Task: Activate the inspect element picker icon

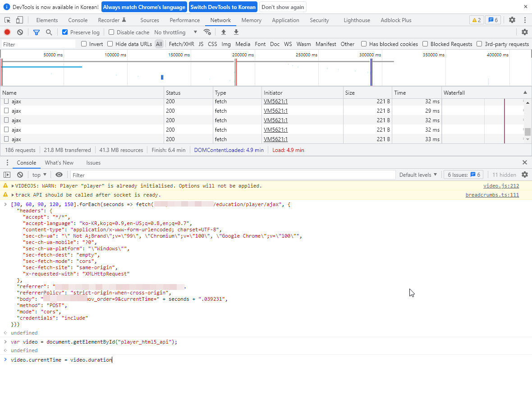Action: (x=8, y=20)
